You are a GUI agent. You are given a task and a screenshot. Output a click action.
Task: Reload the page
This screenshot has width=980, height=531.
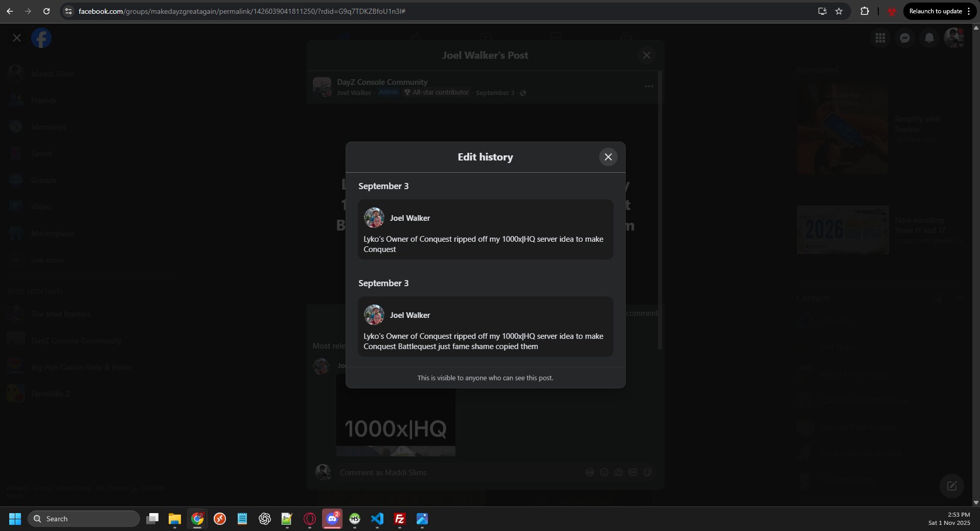coord(47,11)
